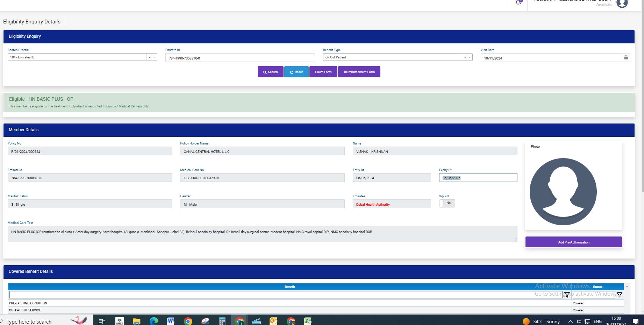
Task: Clear the Search Criteria selection
Action: (150, 57)
